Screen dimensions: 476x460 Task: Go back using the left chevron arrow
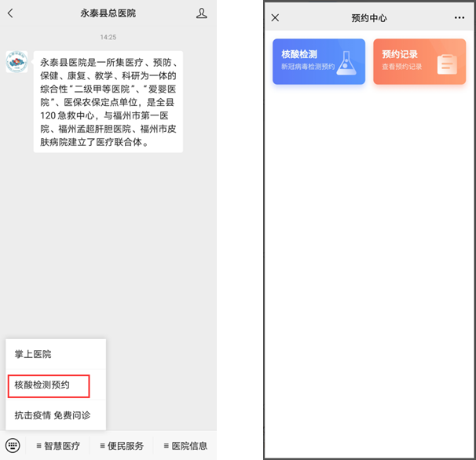point(10,13)
